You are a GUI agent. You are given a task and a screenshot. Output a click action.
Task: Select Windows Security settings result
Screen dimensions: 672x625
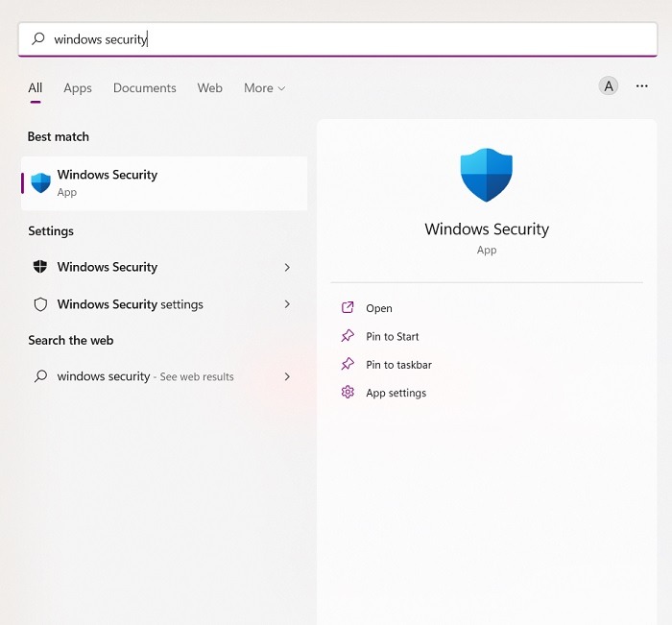pos(162,304)
